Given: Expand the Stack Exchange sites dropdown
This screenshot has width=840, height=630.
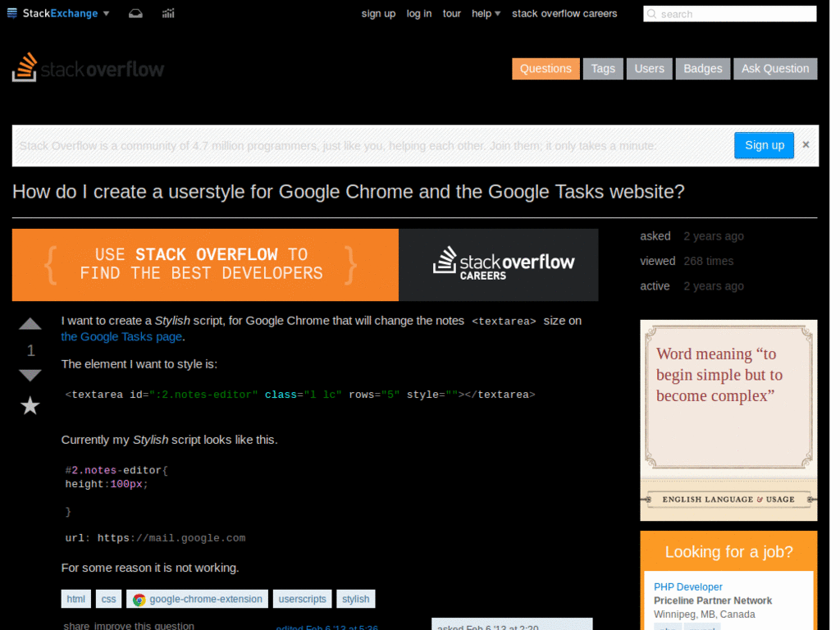Looking at the screenshot, I should coord(106,12).
